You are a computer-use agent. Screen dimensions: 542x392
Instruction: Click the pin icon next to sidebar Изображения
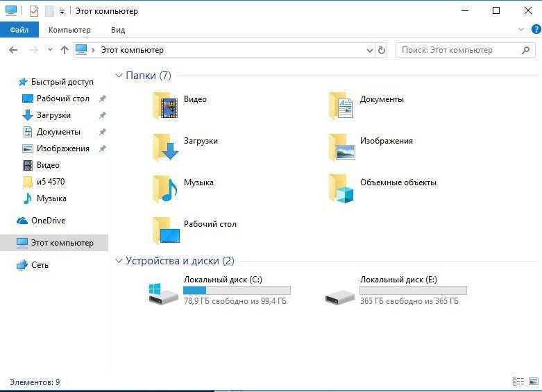pyautogui.click(x=102, y=148)
